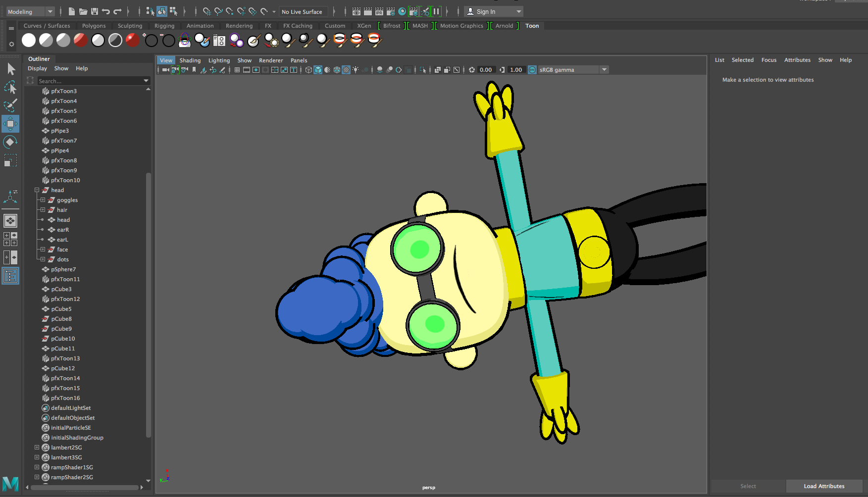
Task: Toggle viewport grid display
Action: [x=237, y=70]
